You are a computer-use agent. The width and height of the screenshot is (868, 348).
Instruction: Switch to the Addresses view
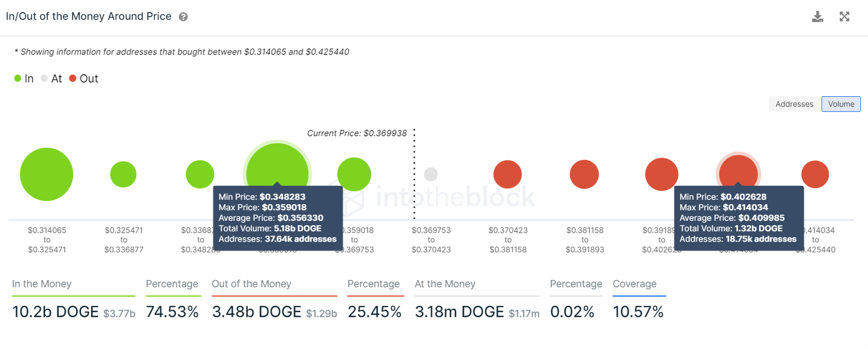point(794,104)
